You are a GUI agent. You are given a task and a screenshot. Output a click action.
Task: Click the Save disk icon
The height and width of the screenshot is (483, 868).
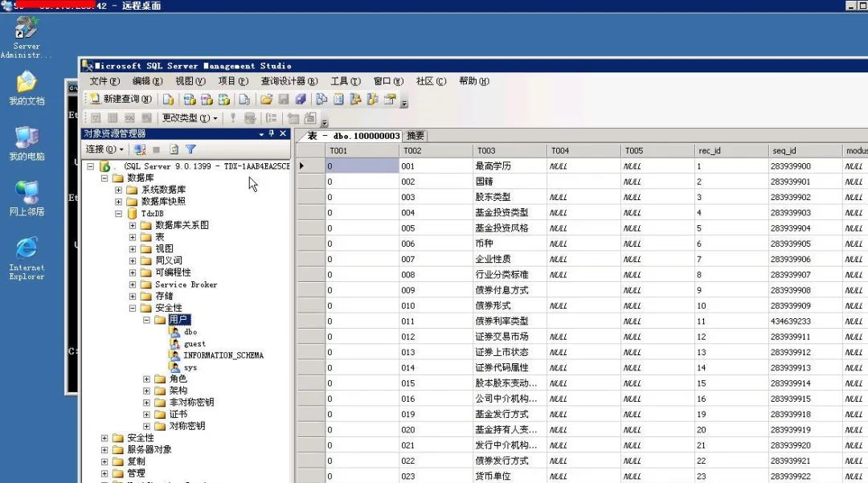click(x=284, y=99)
